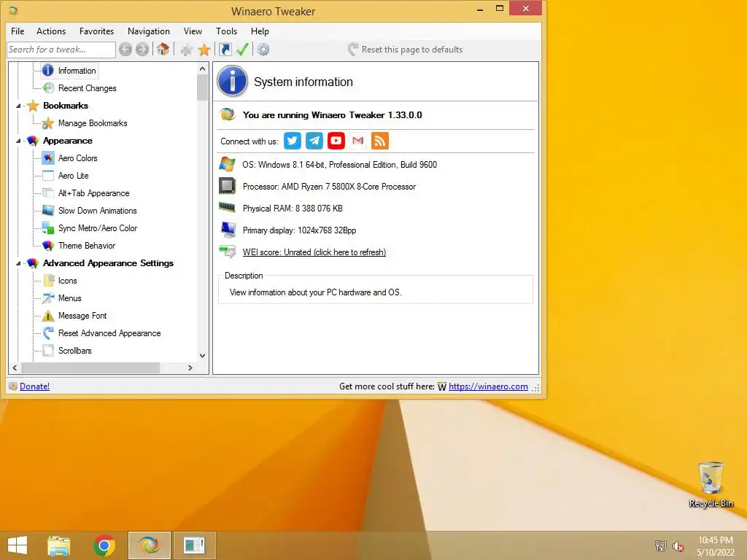747x560 pixels.
Task: Open the Tools menu
Action: pos(226,31)
